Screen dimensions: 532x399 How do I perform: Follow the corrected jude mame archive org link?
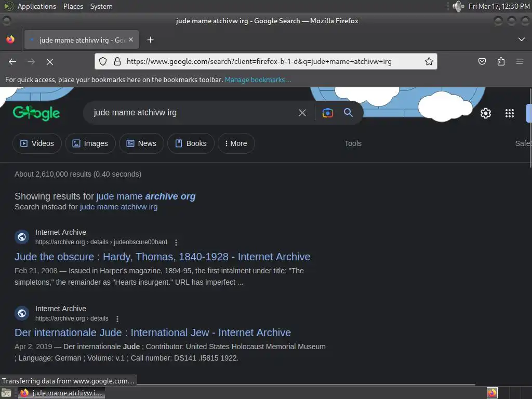coord(146,196)
